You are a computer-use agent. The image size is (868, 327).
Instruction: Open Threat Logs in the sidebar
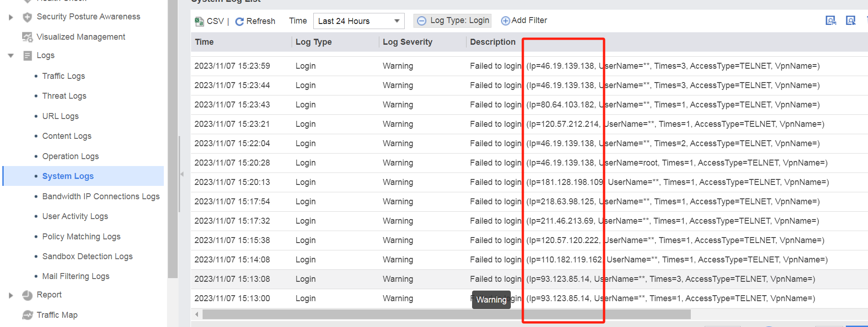pyautogui.click(x=64, y=96)
